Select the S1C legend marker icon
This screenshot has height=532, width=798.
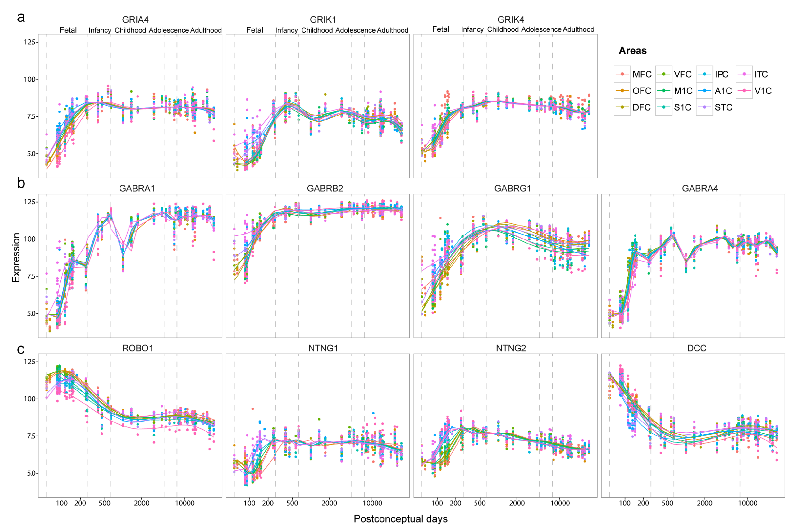tap(664, 107)
